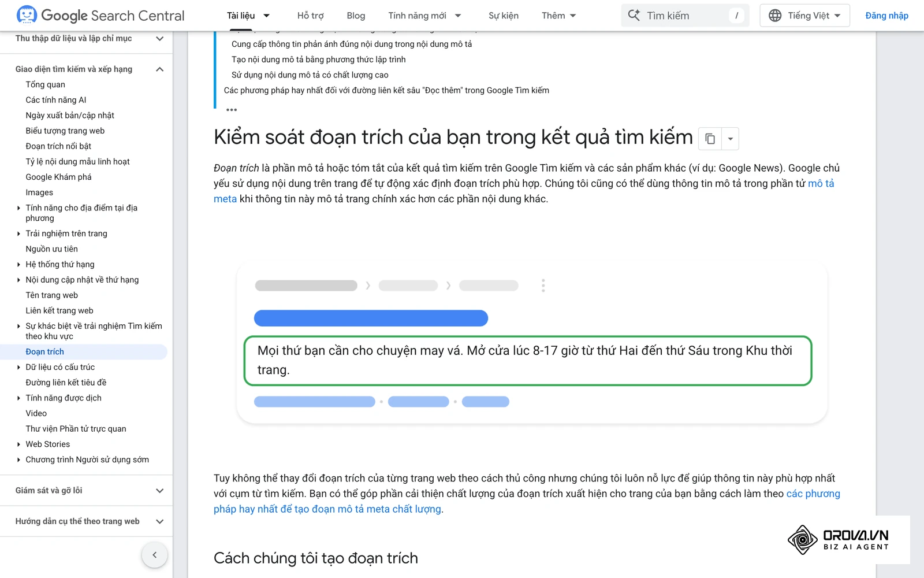Open Nguồn ưu tiên page

pyautogui.click(x=51, y=249)
